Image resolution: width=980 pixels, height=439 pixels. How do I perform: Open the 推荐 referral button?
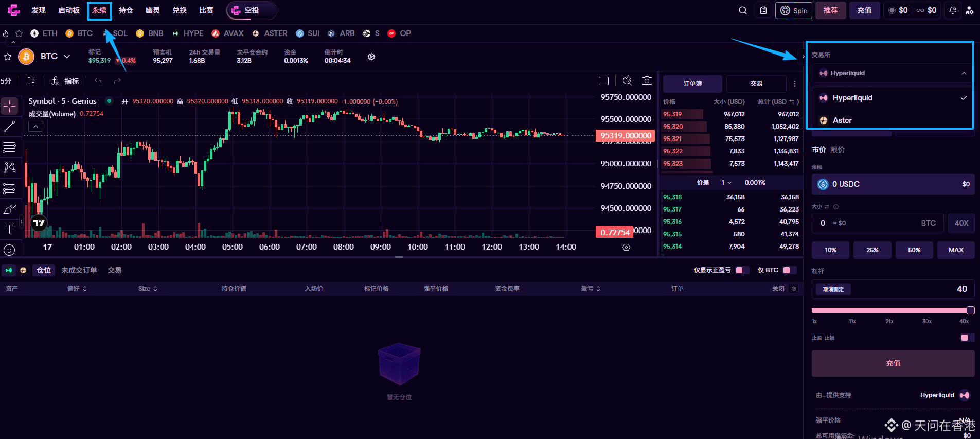(x=830, y=10)
